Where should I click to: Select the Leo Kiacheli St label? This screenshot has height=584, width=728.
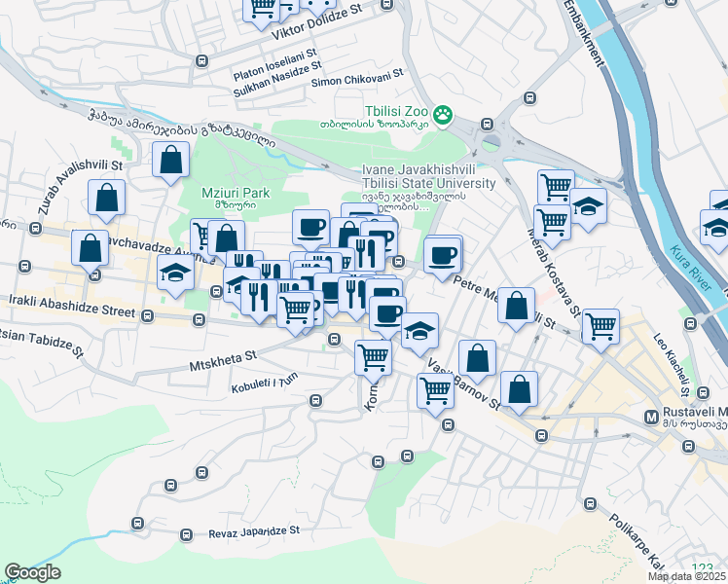pyautogui.click(x=672, y=365)
